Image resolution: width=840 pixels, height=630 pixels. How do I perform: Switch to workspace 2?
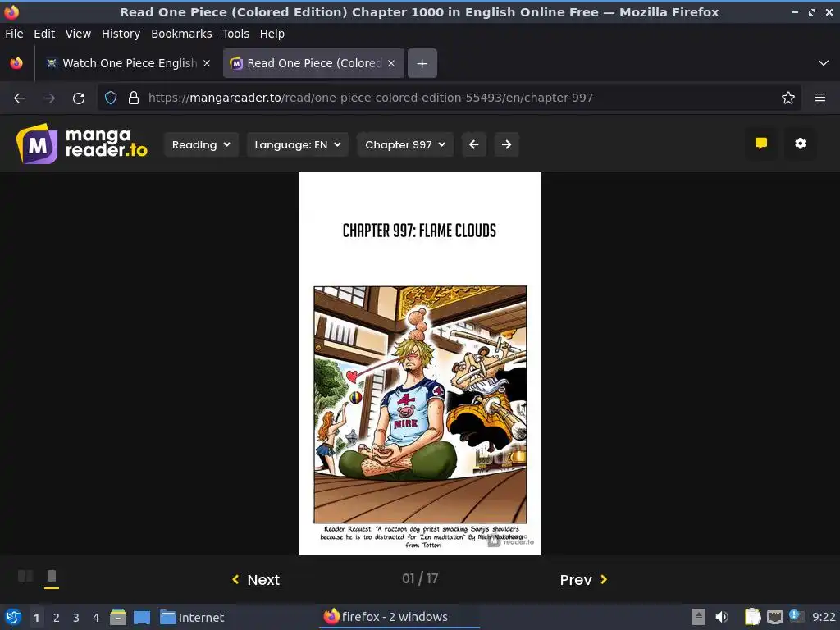(57, 618)
